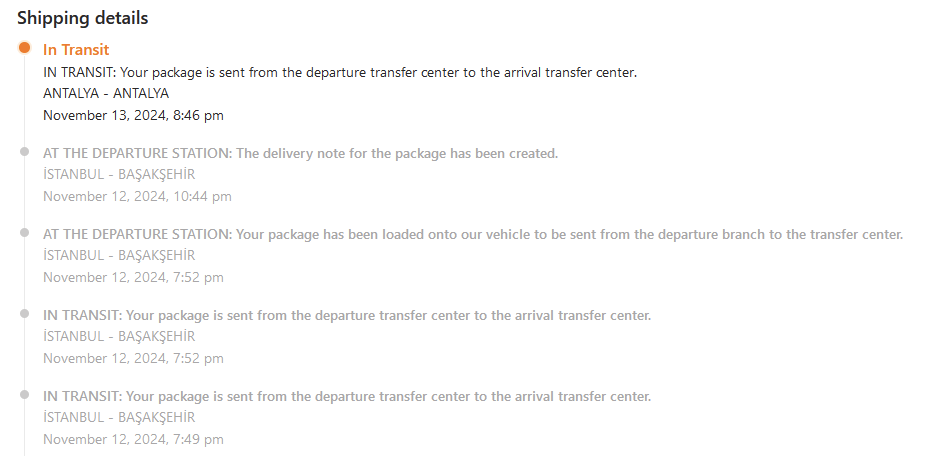This screenshot has width=938, height=456.
Task: Click the November 12, 7:49 pm timestamp
Action: point(133,439)
